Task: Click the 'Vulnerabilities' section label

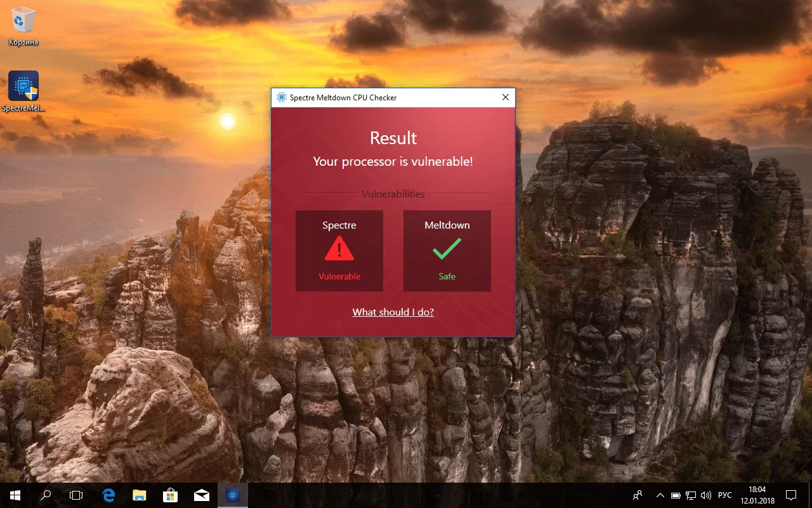Action: point(393,194)
